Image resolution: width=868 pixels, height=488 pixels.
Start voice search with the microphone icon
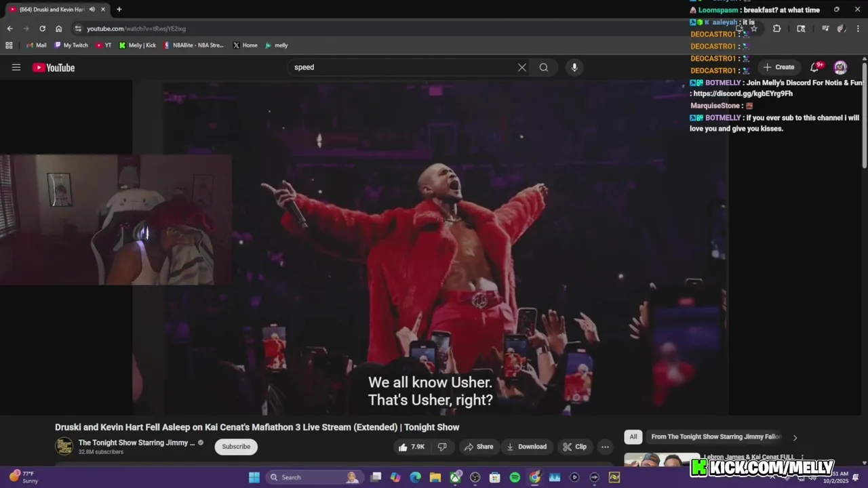574,67
